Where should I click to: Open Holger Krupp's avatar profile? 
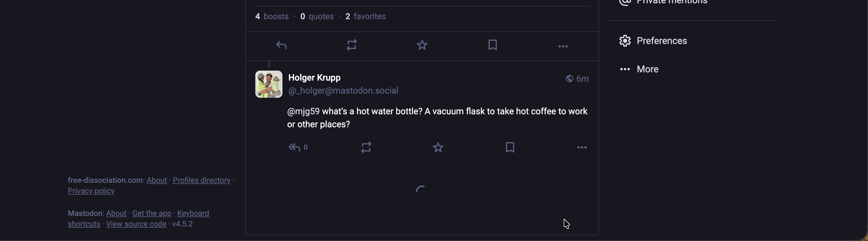click(269, 84)
